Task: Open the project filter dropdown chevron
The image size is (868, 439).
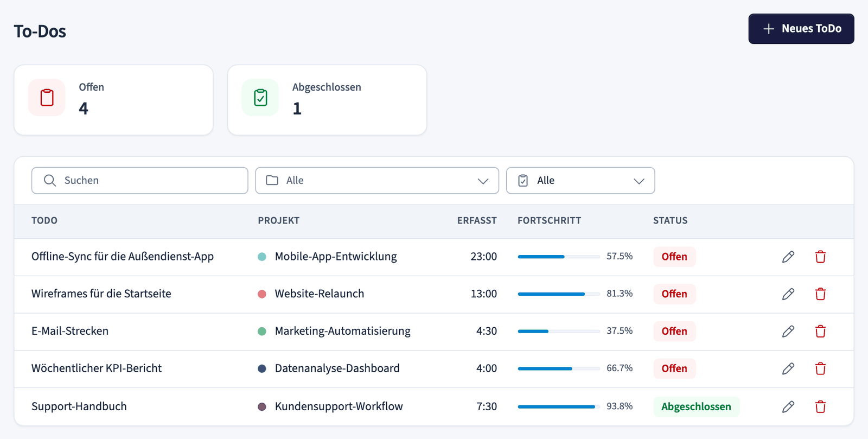Action: tap(483, 181)
